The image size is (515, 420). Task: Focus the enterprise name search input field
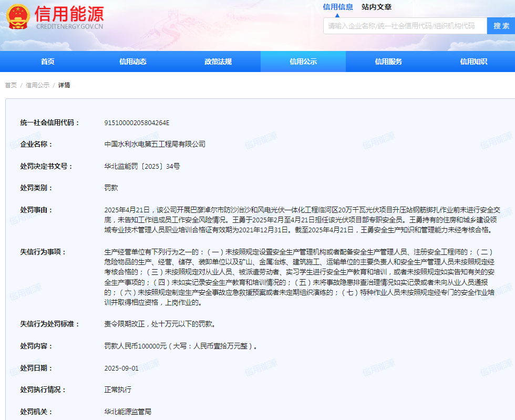[x=405, y=26]
